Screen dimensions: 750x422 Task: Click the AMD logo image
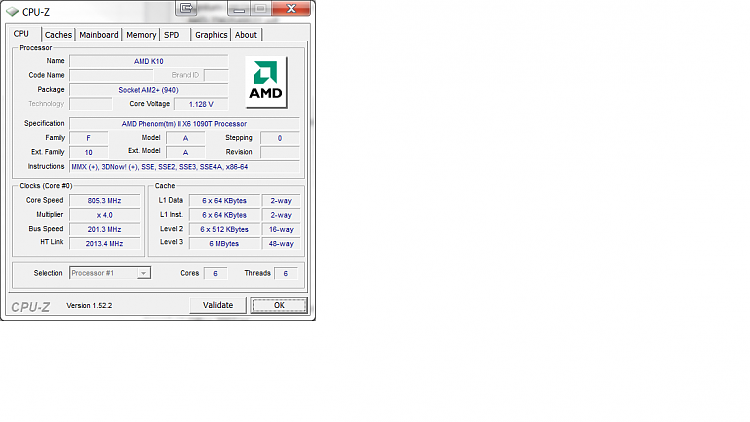pos(266,82)
